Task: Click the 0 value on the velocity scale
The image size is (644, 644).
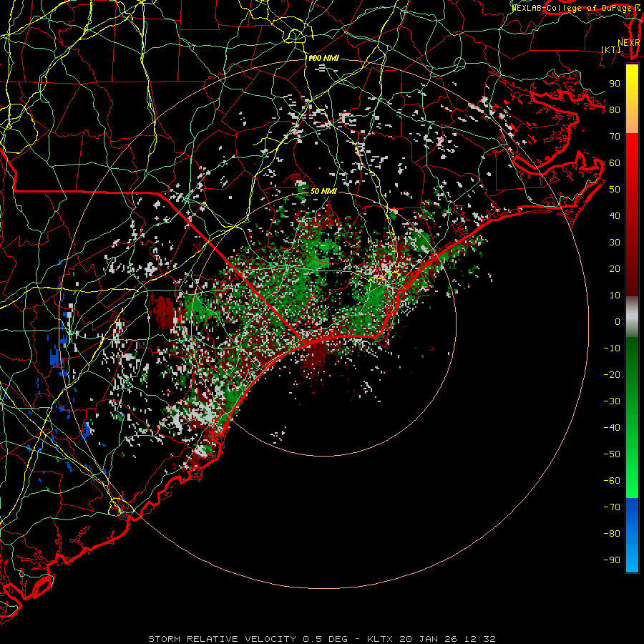Action: tap(618, 321)
